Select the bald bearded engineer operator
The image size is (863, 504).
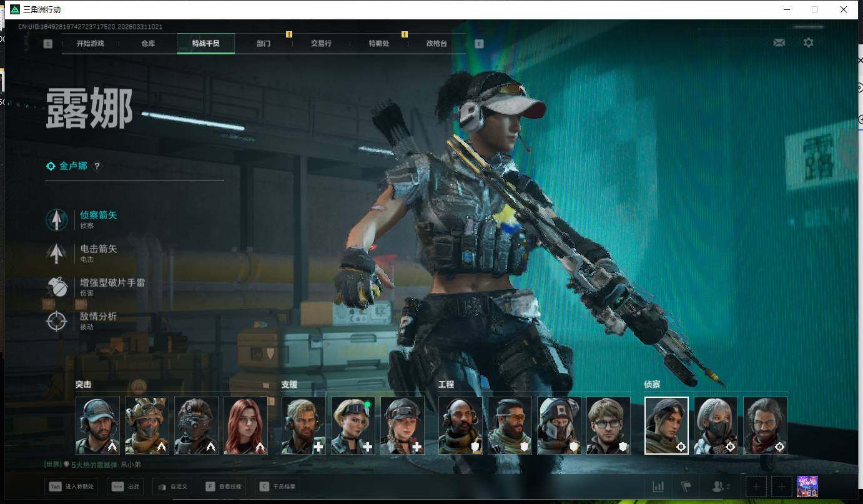coord(460,425)
